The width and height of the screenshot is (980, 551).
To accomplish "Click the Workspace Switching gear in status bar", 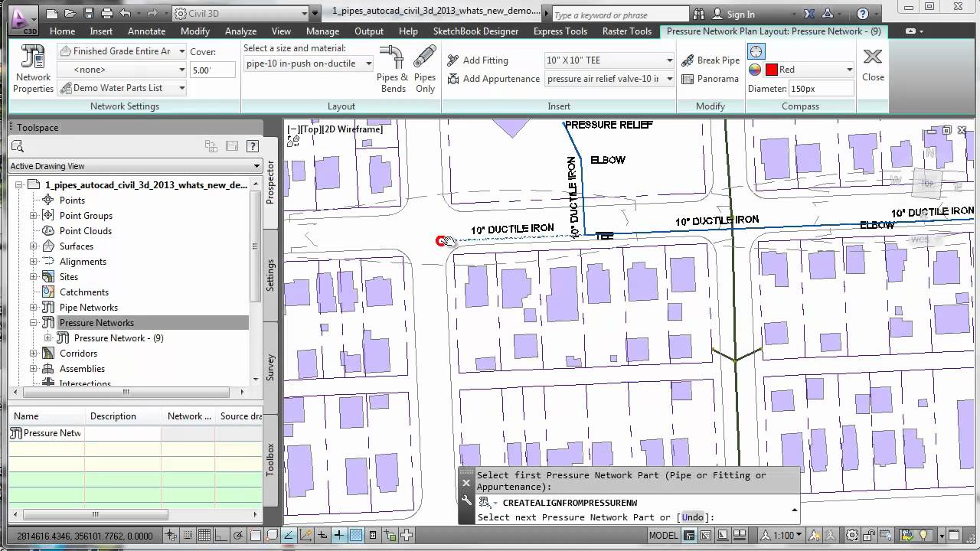I will (852, 536).
